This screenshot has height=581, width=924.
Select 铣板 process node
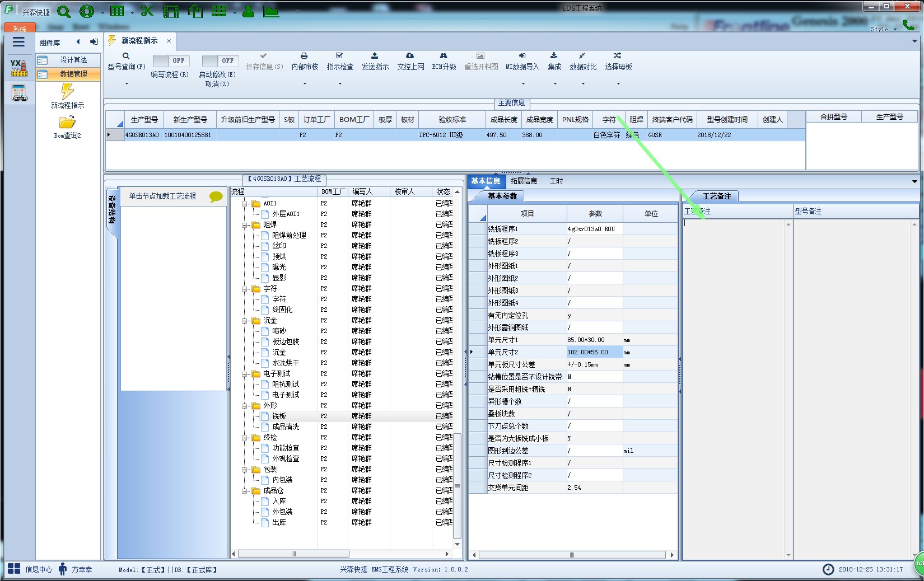(x=279, y=416)
